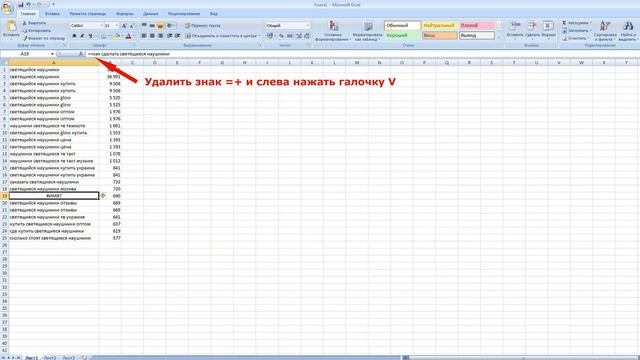
Task: Apply the Обычный cell style
Action: click(x=402, y=26)
